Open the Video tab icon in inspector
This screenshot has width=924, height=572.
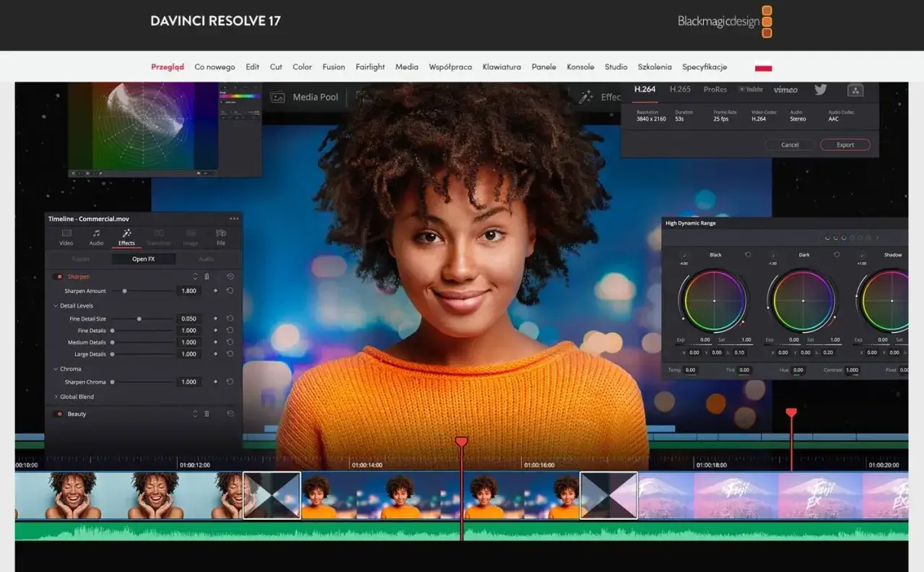pyautogui.click(x=66, y=233)
